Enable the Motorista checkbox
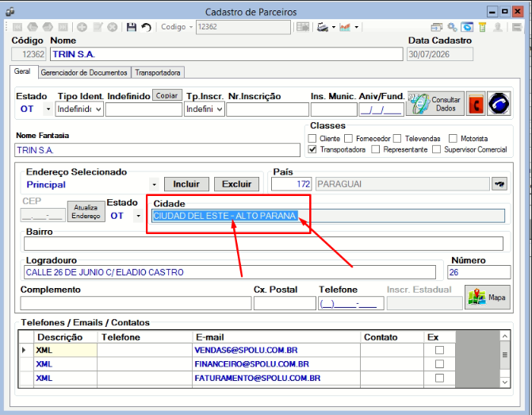This screenshot has width=532, height=415. 453,139
